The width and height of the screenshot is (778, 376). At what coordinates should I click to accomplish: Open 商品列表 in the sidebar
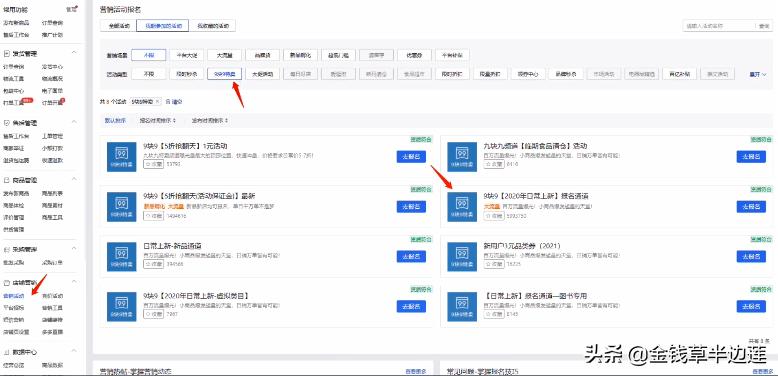[53, 193]
